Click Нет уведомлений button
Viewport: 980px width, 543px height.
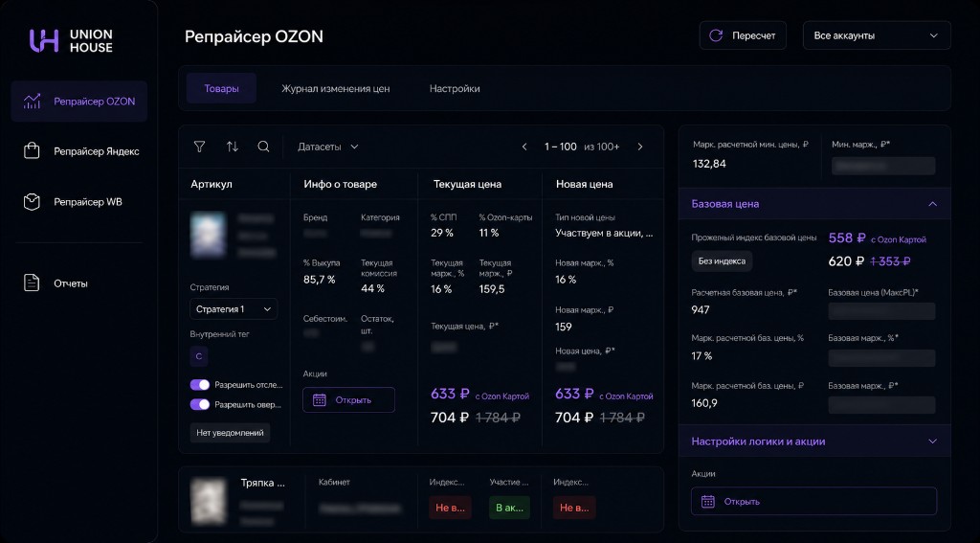(230, 432)
